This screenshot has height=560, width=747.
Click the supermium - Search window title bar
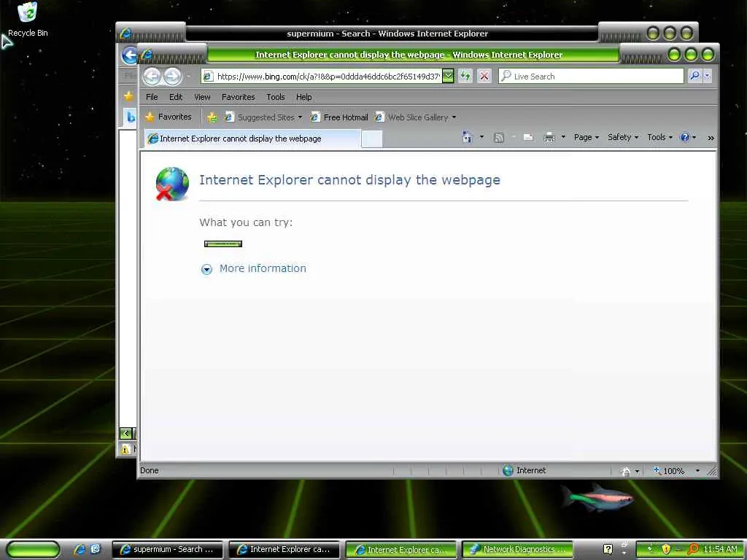387,34
